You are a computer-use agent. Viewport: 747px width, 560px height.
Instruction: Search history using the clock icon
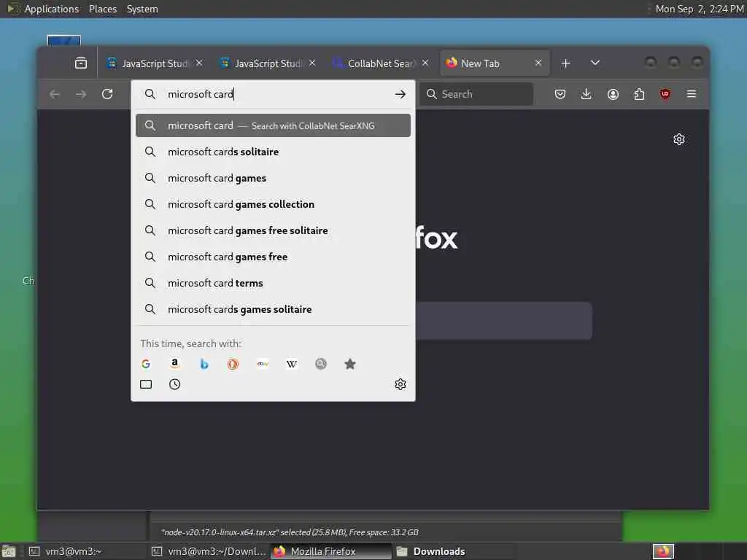175,384
